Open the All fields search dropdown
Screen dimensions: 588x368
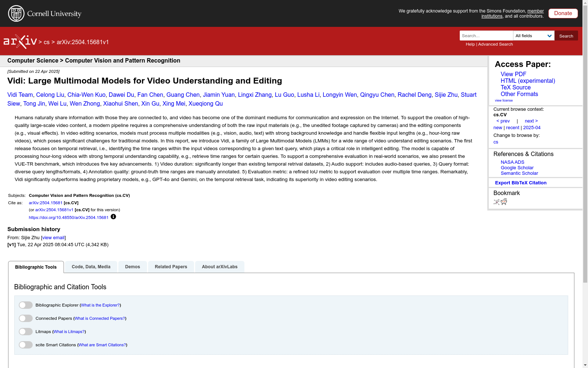point(534,36)
